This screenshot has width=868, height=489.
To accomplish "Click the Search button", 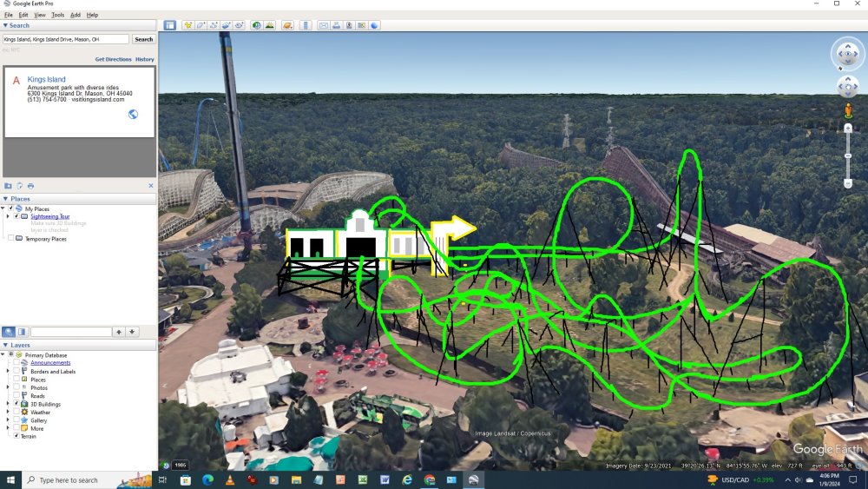I will tap(143, 39).
